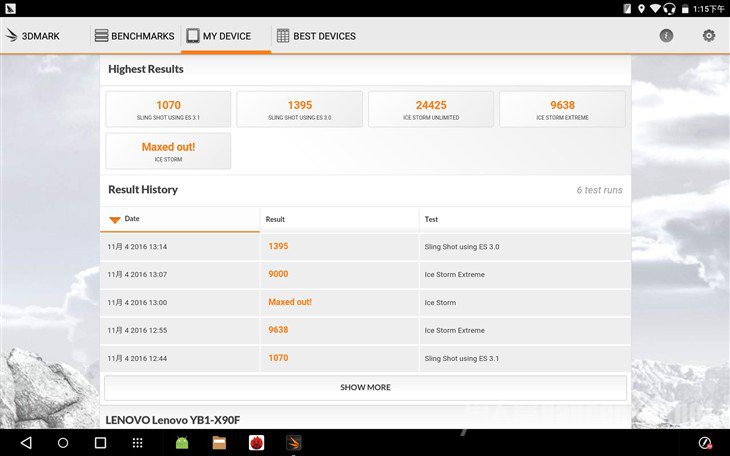Tap the headset status icon
Image resolution: width=730 pixels, height=456 pixels.
(x=669, y=8)
